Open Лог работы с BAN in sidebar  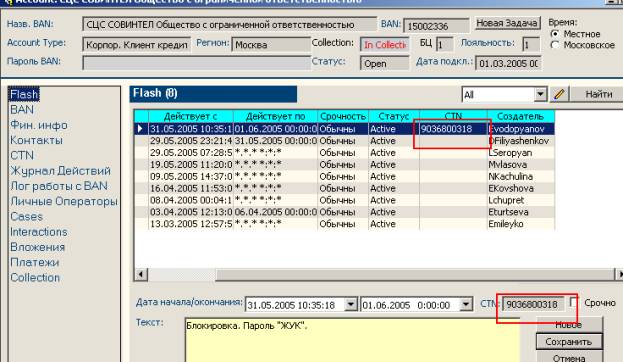pyautogui.click(x=59, y=186)
